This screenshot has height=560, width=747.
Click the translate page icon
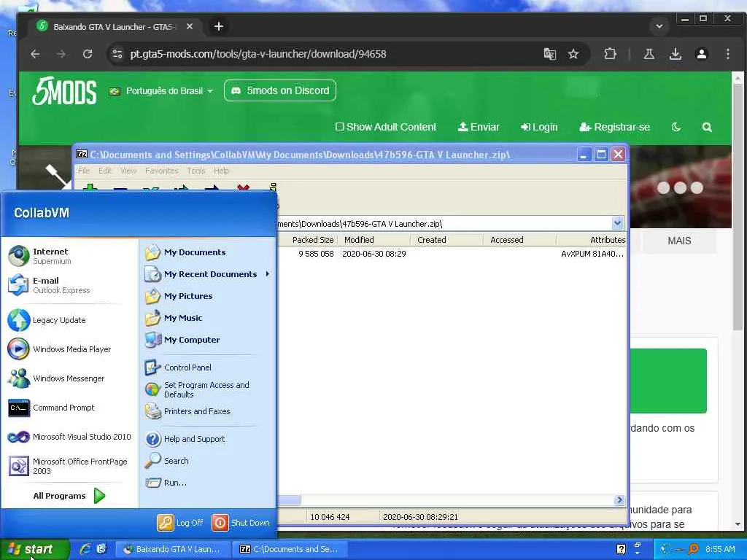(x=550, y=54)
